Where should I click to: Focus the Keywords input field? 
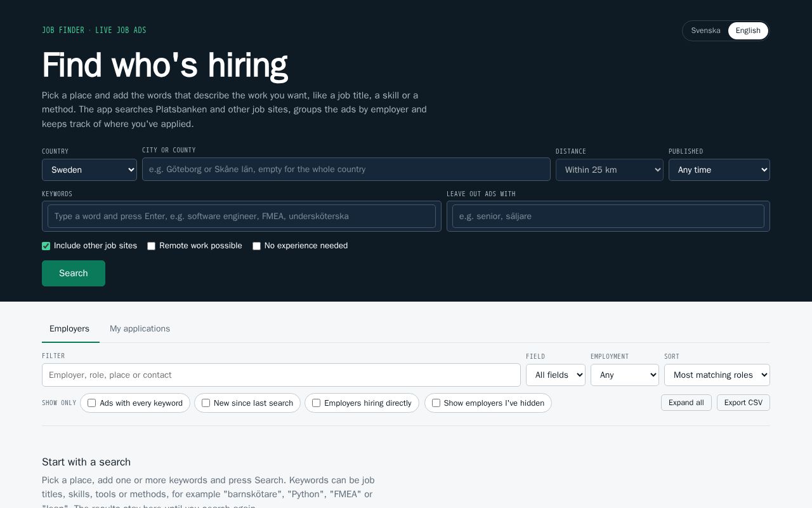click(x=242, y=217)
